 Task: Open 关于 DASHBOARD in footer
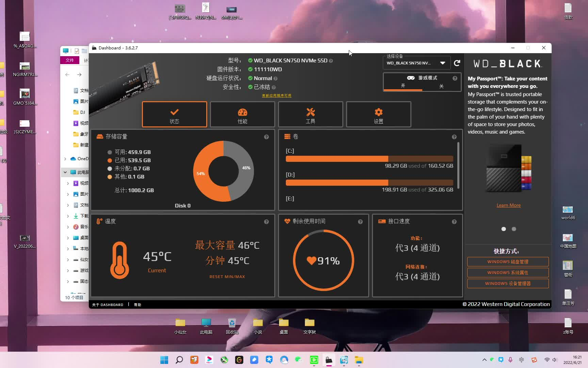[108, 305]
